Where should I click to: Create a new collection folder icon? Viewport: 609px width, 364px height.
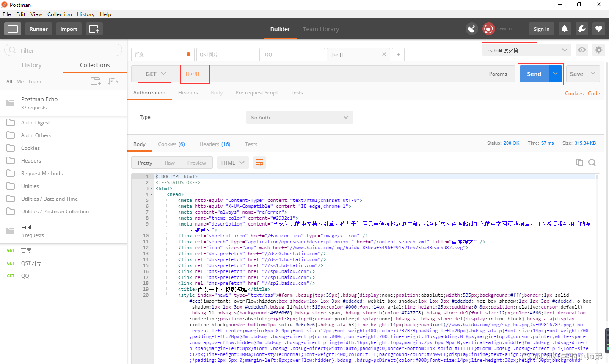(x=96, y=81)
